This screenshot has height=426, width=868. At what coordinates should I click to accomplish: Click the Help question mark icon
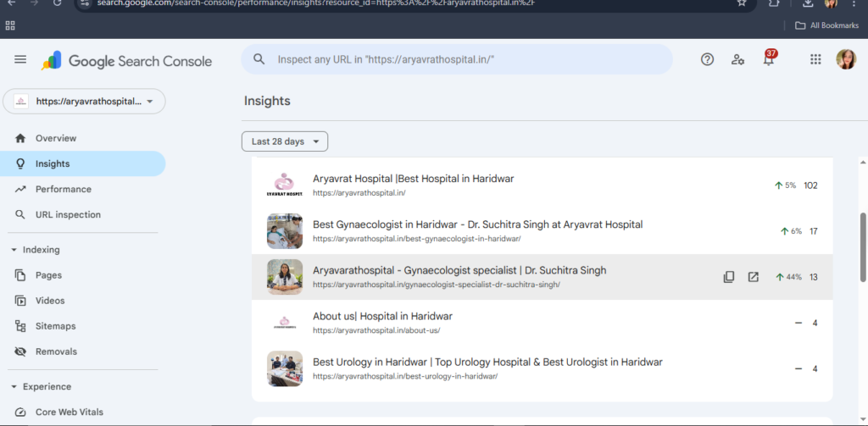point(707,59)
